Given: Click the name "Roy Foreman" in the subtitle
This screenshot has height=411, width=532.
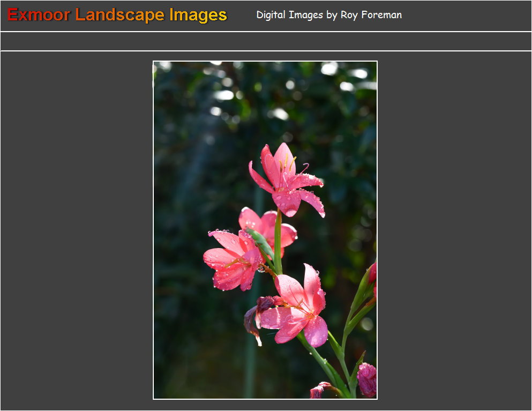Looking at the screenshot, I should 371,15.
